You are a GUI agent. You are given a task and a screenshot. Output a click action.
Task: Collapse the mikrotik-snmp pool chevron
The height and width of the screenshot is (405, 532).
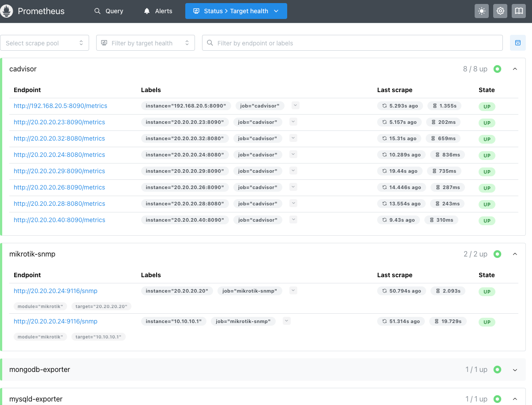pos(515,254)
